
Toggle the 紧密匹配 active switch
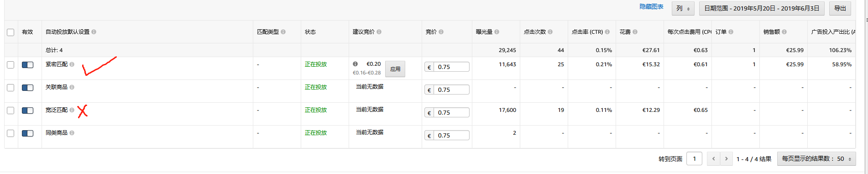[x=28, y=65]
